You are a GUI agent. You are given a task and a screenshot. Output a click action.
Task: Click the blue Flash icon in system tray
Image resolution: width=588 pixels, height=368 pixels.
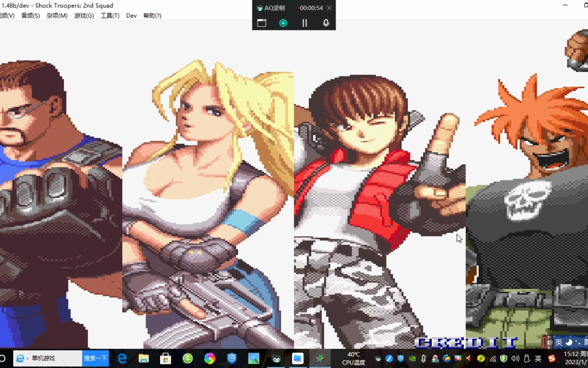tap(389, 358)
